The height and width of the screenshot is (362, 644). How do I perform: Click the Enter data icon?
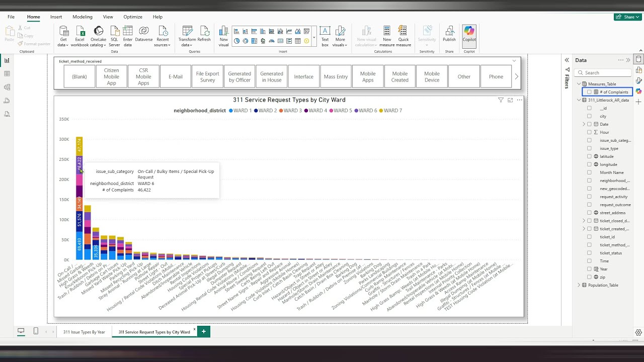click(x=128, y=36)
